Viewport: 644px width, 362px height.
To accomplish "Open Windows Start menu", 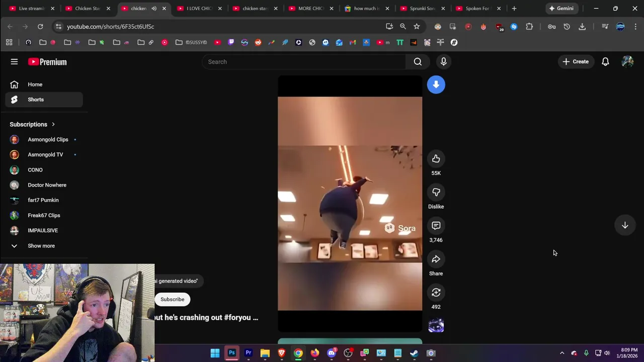I will tap(215, 353).
